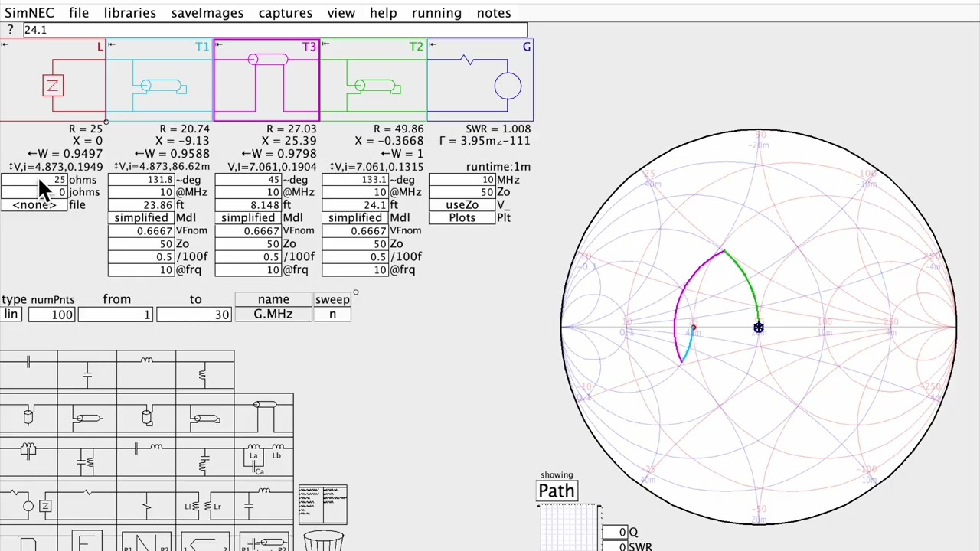Edit the load johms reactance field
The image size is (980, 551).
(x=34, y=192)
